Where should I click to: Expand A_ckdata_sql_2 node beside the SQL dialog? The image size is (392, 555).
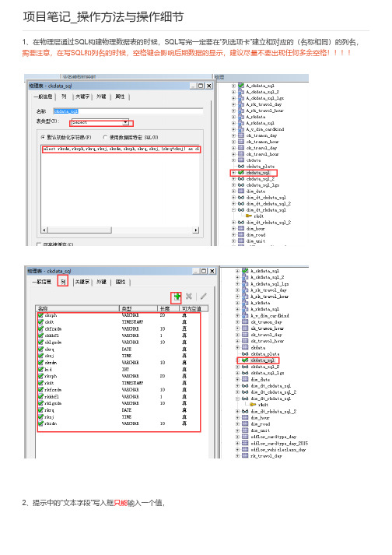(x=233, y=92)
